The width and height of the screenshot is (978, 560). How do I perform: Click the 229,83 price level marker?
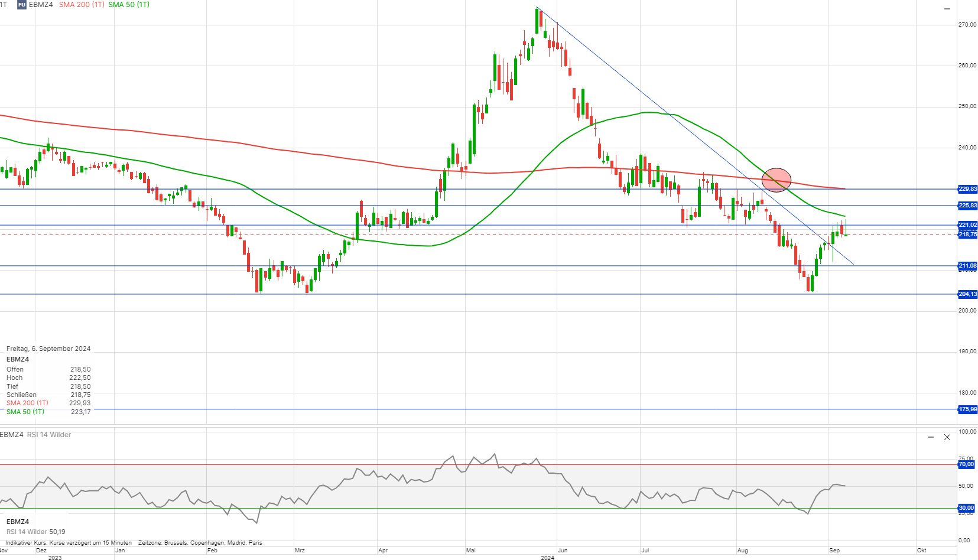(967, 189)
